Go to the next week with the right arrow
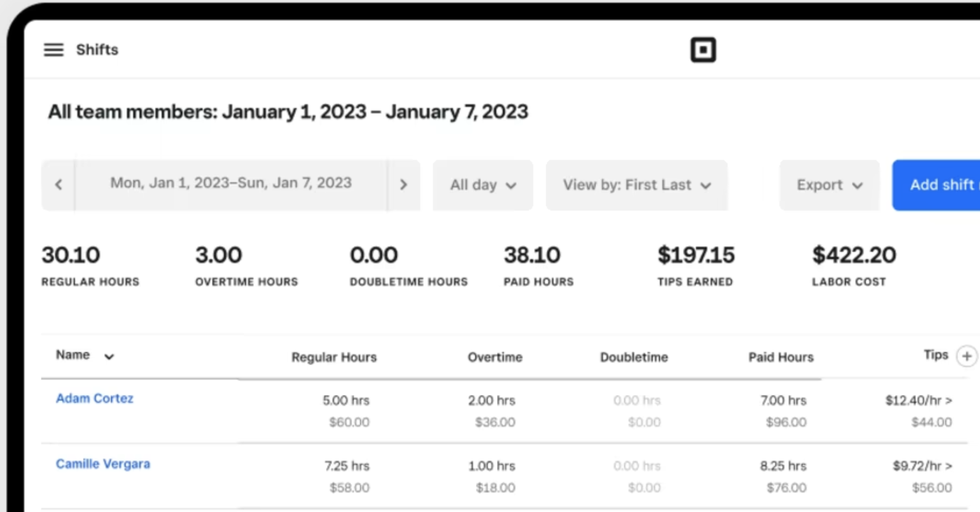Viewport: 980px width, 512px height. (x=403, y=185)
